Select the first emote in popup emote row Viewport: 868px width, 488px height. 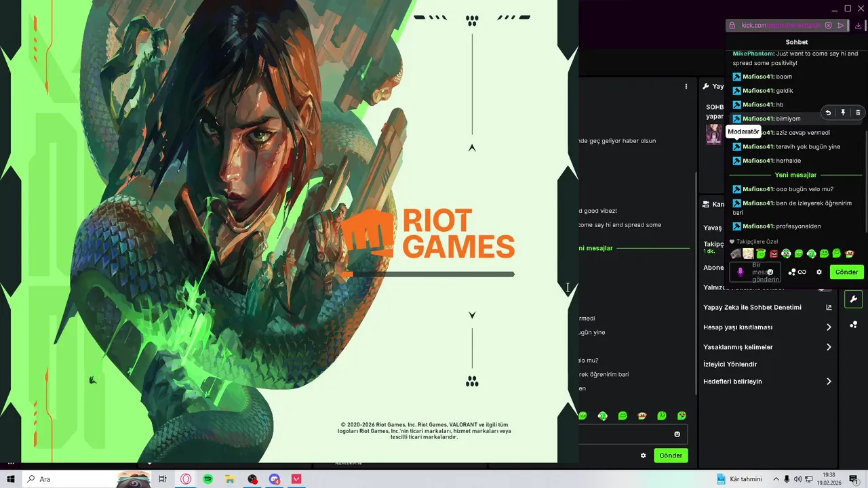(736, 253)
